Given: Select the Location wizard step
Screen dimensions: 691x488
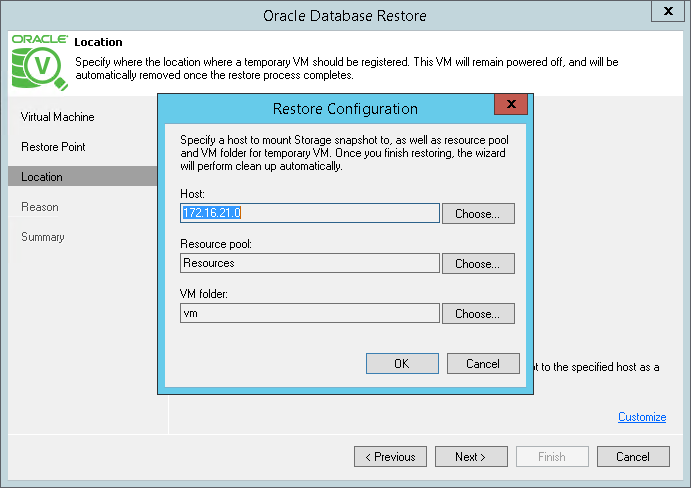Looking at the screenshot, I should point(42,177).
